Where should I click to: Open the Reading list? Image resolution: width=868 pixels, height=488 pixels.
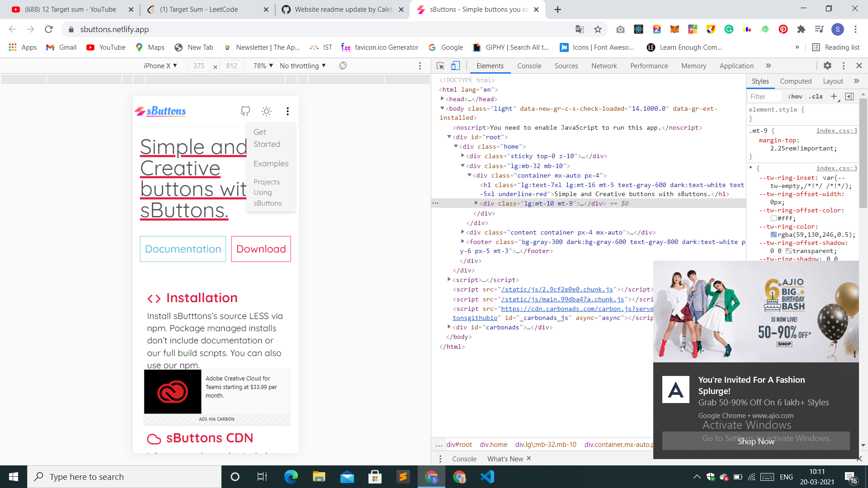click(x=836, y=47)
